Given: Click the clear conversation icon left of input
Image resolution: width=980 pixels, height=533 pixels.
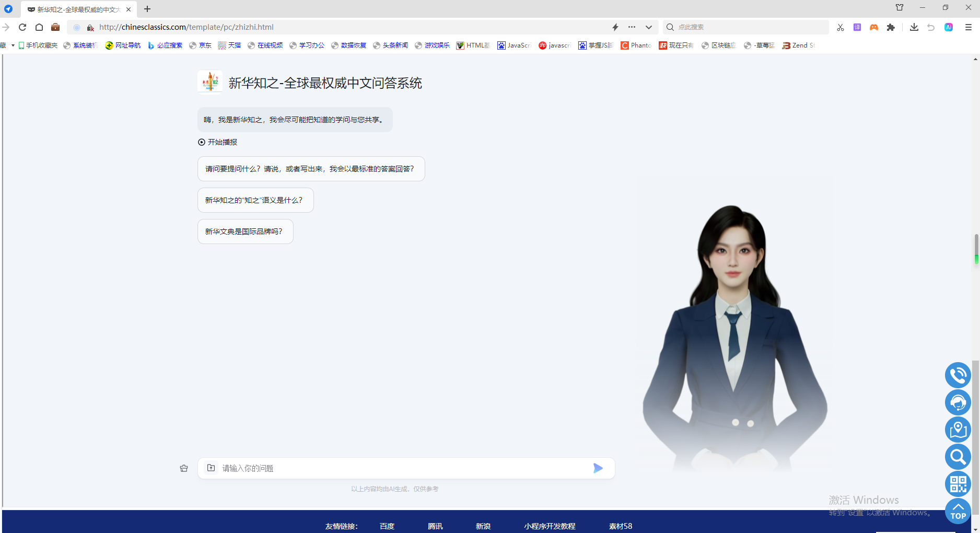Looking at the screenshot, I should click(x=184, y=468).
